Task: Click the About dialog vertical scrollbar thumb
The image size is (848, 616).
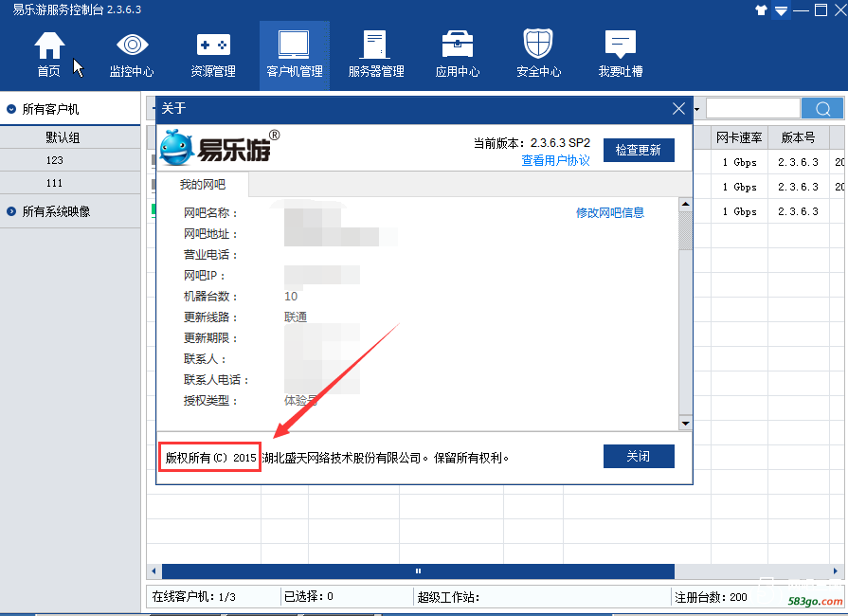Action: point(685,230)
